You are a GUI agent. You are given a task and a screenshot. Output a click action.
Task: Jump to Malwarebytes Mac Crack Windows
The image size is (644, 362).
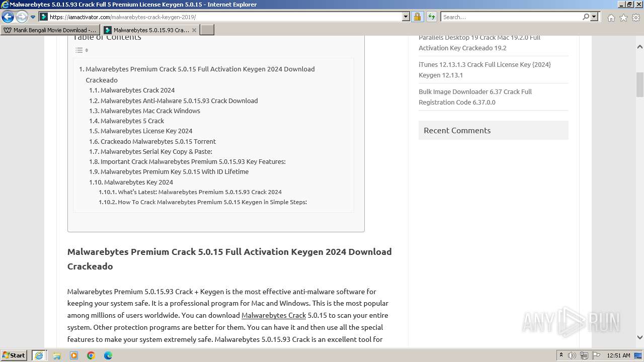(x=150, y=111)
